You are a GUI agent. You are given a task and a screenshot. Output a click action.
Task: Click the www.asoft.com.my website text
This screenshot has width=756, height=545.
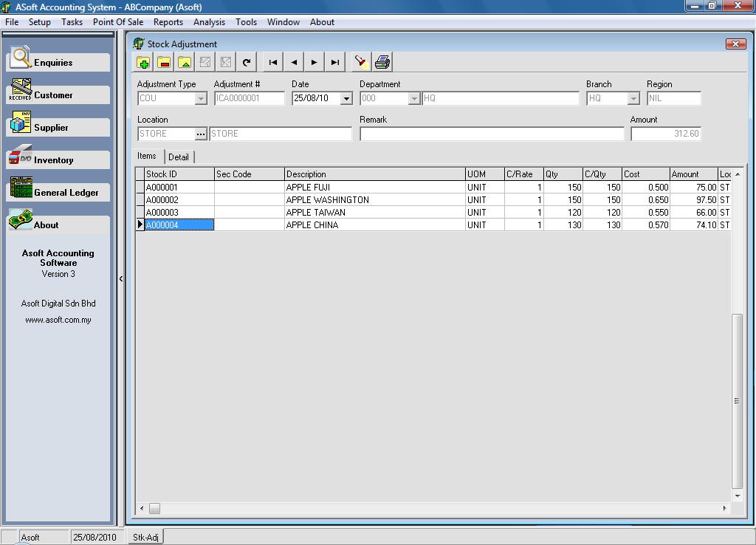[x=58, y=320]
